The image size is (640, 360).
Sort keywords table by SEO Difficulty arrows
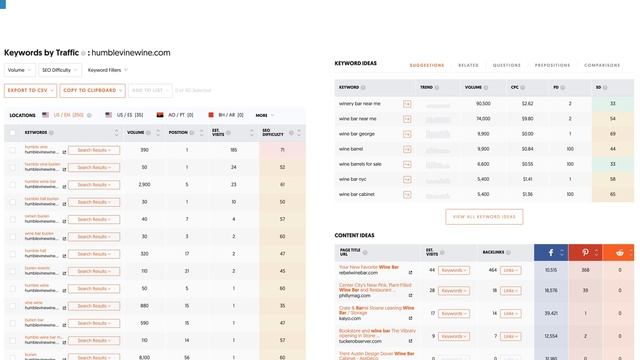(x=299, y=133)
